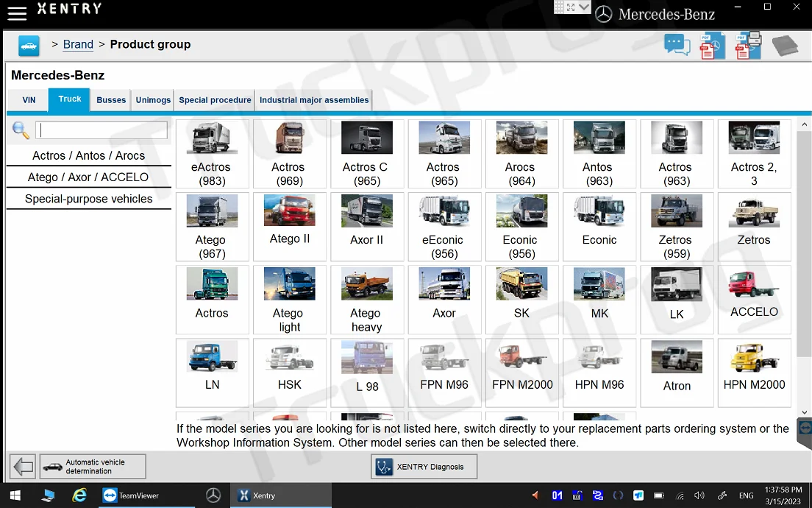
Task: Click the magnifier search icon
Action: click(x=21, y=130)
